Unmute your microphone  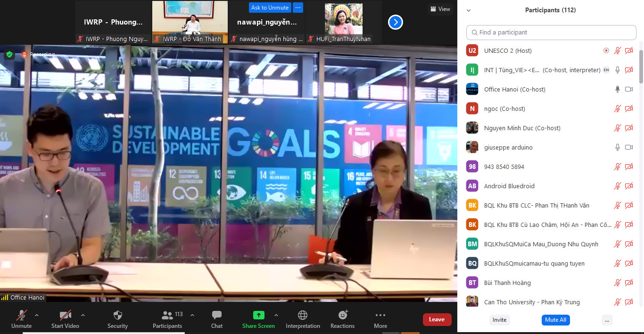22,319
